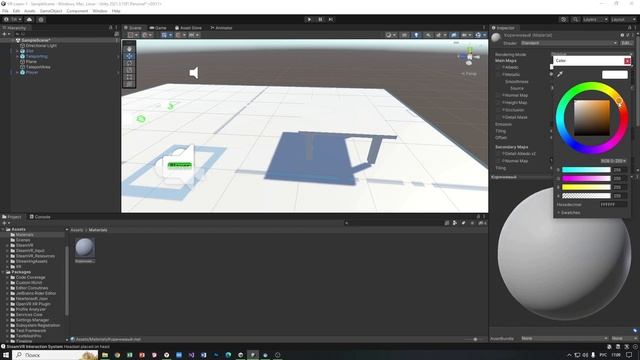Click the Windows taskbar search box
The image size is (640, 360).
point(56,355)
